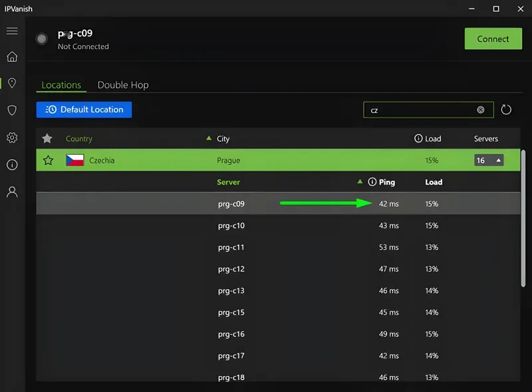Viewport: 532px width, 392px height.
Task: Switch to the Double Hop tab
Action: pyautogui.click(x=123, y=85)
